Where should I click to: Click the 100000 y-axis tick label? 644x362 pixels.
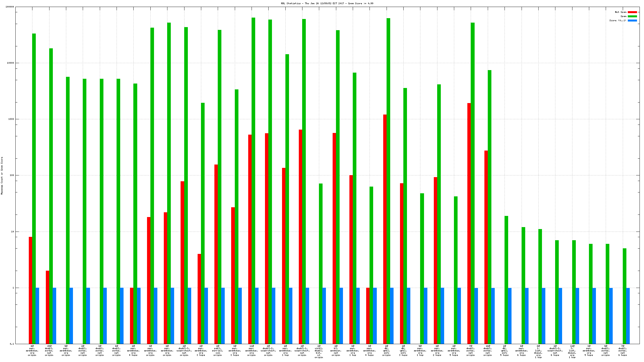click(10, 7)
